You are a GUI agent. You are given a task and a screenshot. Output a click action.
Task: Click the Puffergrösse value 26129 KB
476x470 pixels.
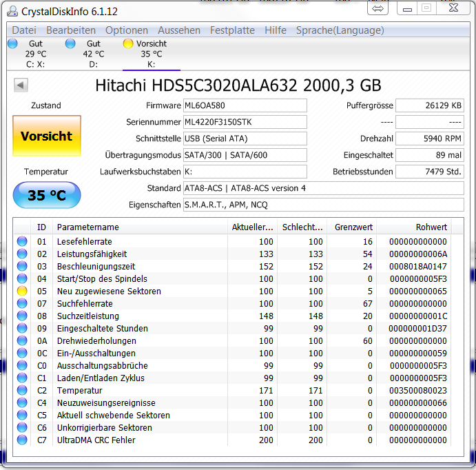[430, 105]
